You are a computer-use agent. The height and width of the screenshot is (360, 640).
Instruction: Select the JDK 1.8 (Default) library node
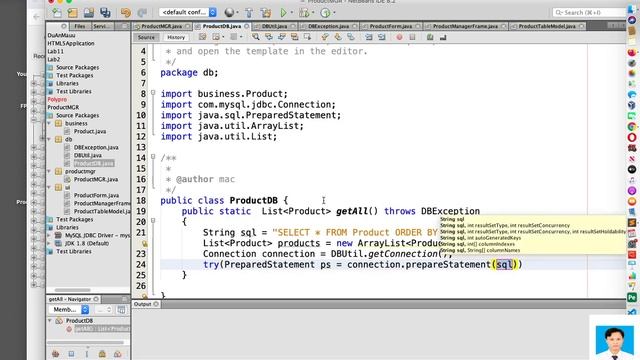pyautogui.click(x=87, y=243)
